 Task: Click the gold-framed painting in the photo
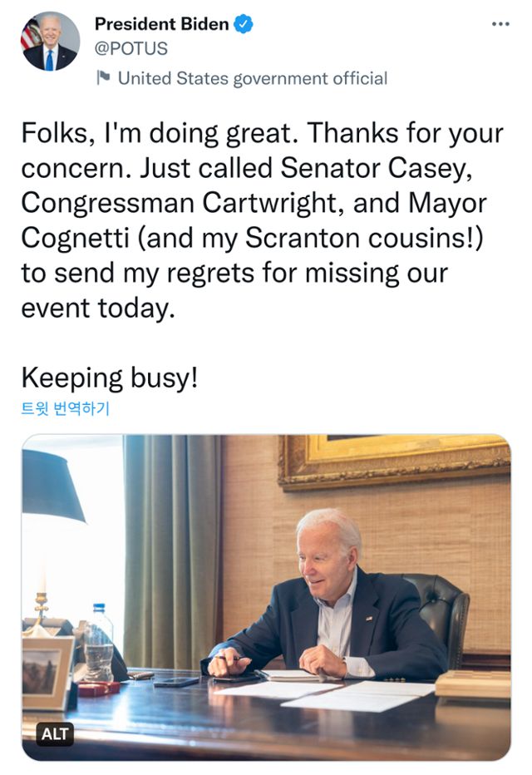[x=394, y=460]
